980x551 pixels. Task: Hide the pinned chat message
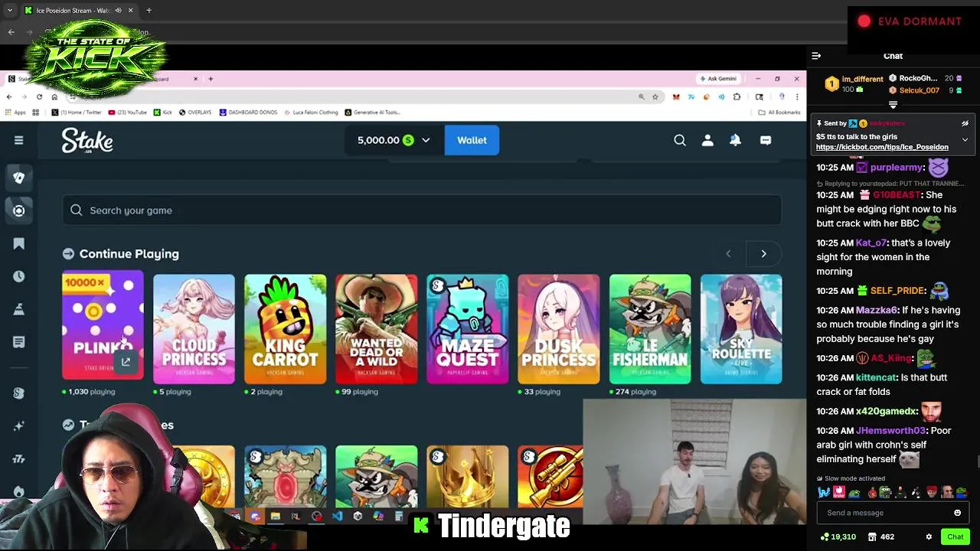(x=965, y=123)
